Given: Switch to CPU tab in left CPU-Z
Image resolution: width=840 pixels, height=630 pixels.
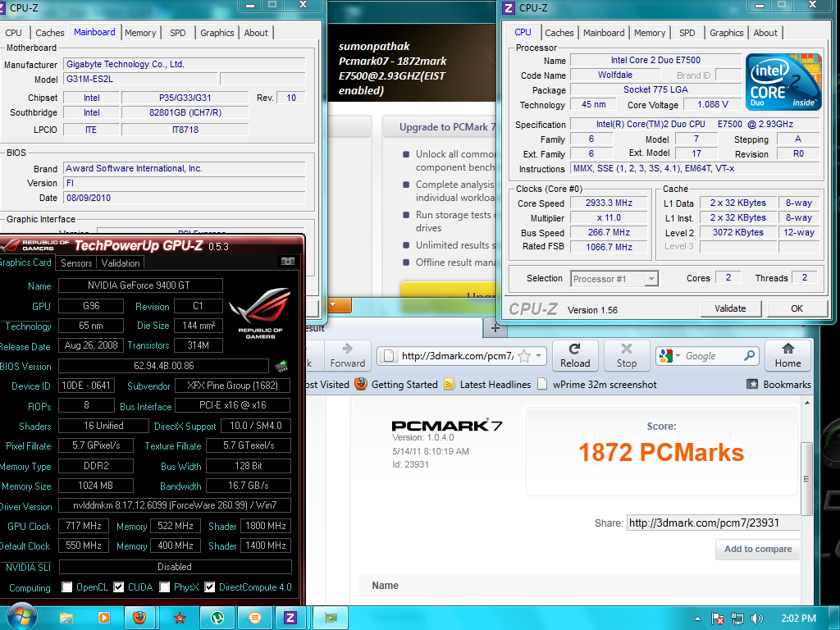Looking at the screenshot, I should [13, 33].
